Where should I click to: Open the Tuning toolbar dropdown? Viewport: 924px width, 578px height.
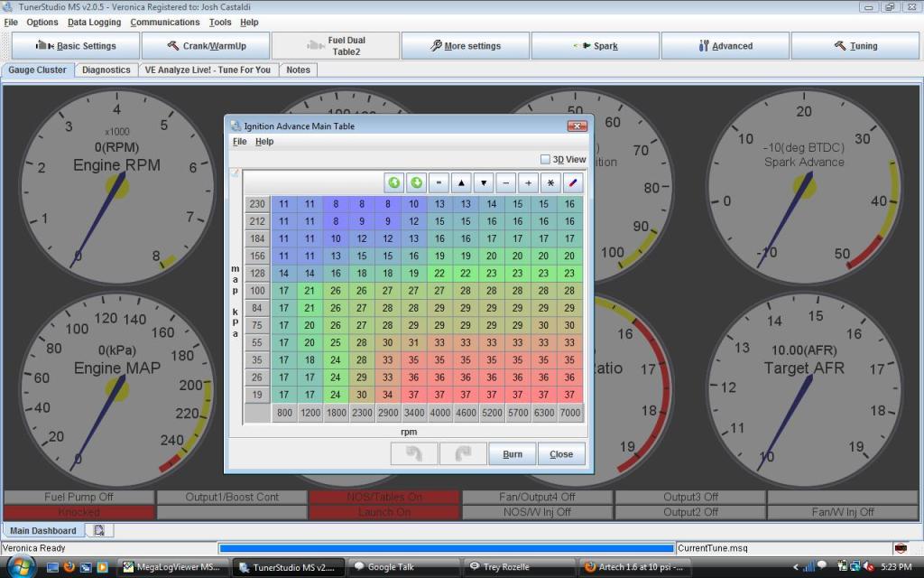point(855,46)
